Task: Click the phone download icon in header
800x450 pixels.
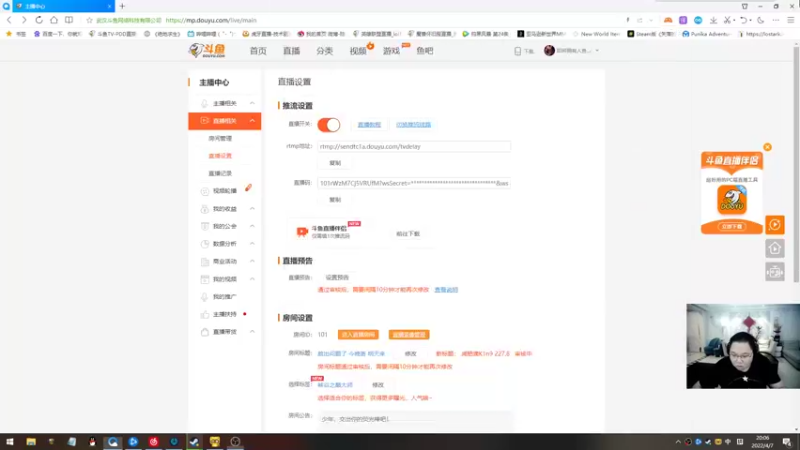Action: coord(517,51)
